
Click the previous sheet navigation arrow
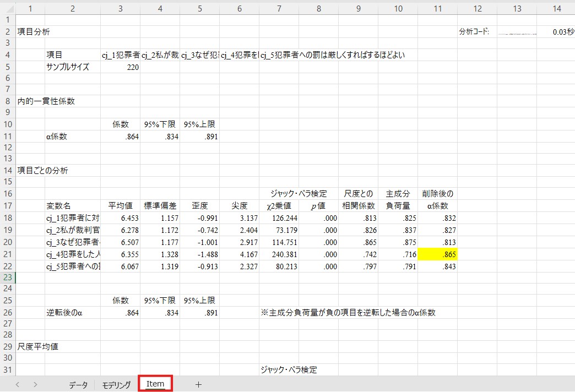(18, 385)
